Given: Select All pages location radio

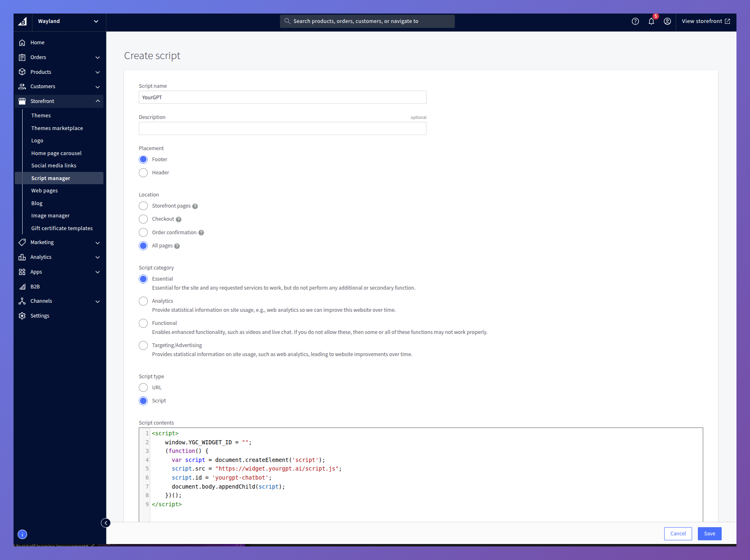Looking at the screenshot, I should click(143, 246).
